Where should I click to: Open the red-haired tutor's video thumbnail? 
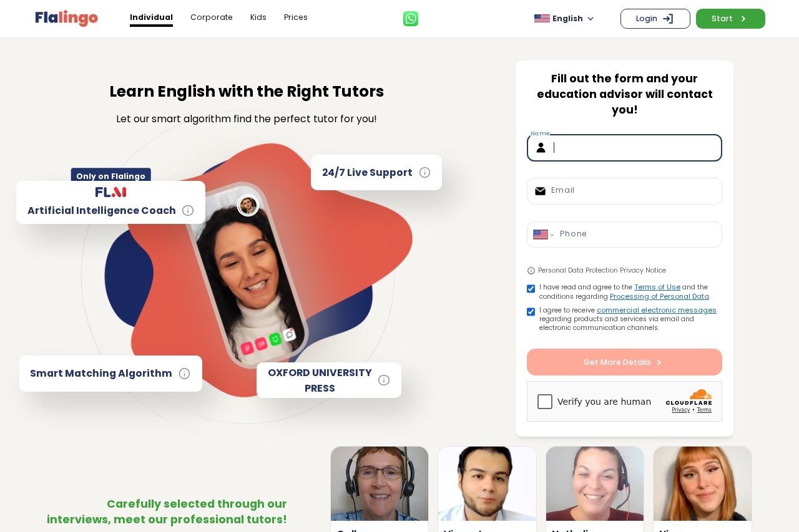pos(703,484)
